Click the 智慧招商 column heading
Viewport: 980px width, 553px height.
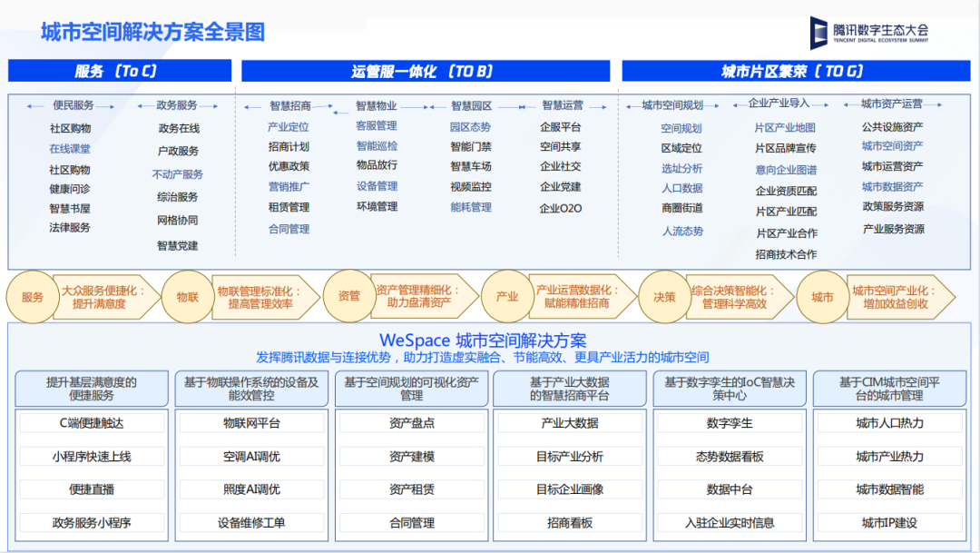290,105
